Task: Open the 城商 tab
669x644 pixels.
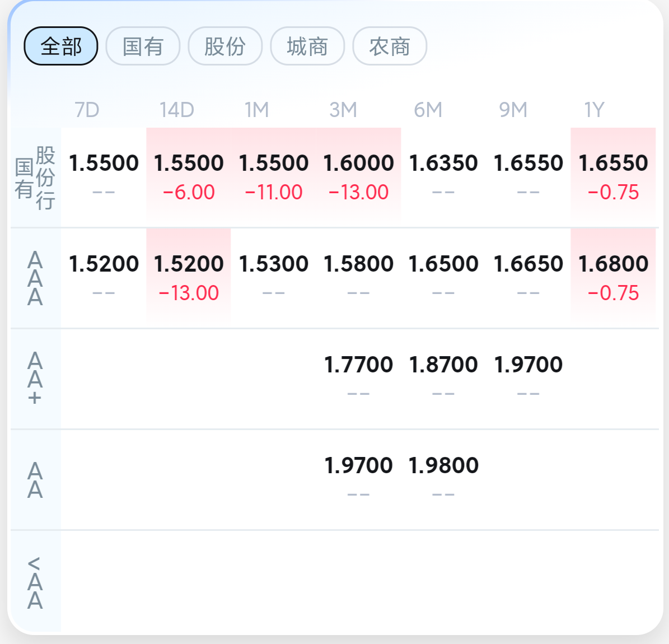Action: tap(307, 46)
